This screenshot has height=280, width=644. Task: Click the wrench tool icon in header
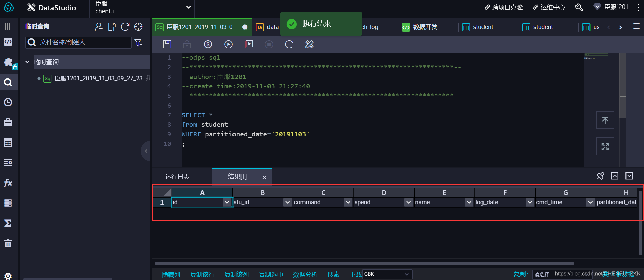coord(579,7)
